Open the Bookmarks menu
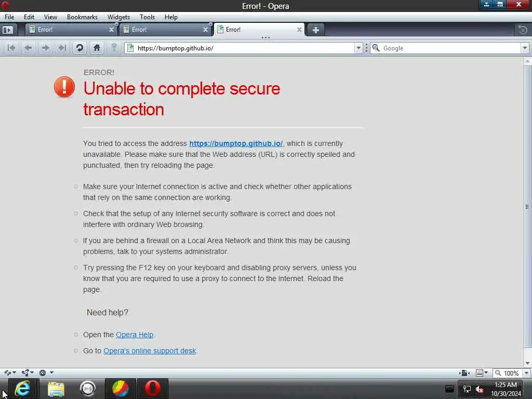532x399 pixels. coord(82,17)
